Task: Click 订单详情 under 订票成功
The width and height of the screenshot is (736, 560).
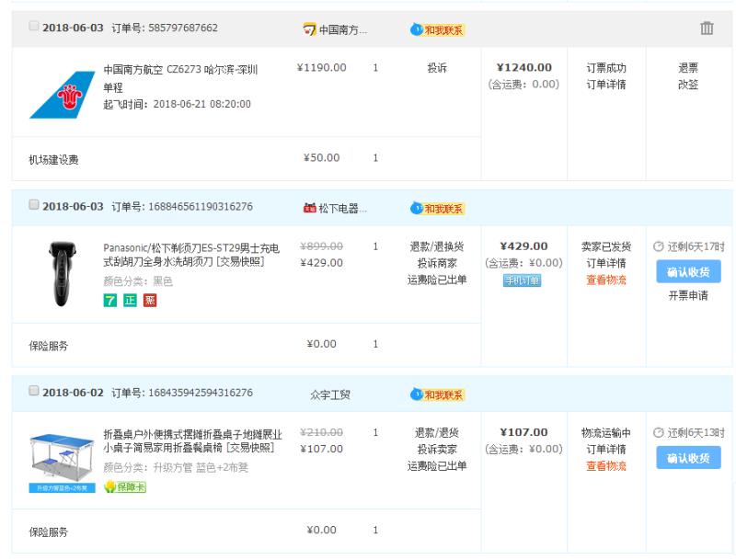Action: (x=606, y=85)
